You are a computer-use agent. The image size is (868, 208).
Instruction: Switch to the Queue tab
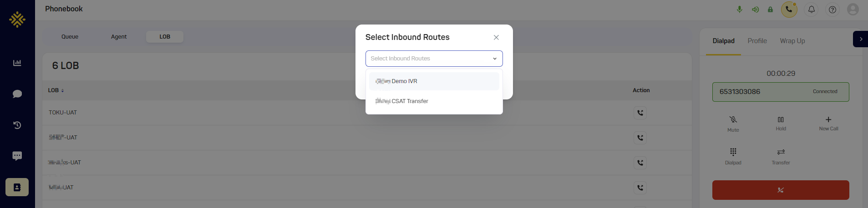pyautogui.click(x=70, y=37)
